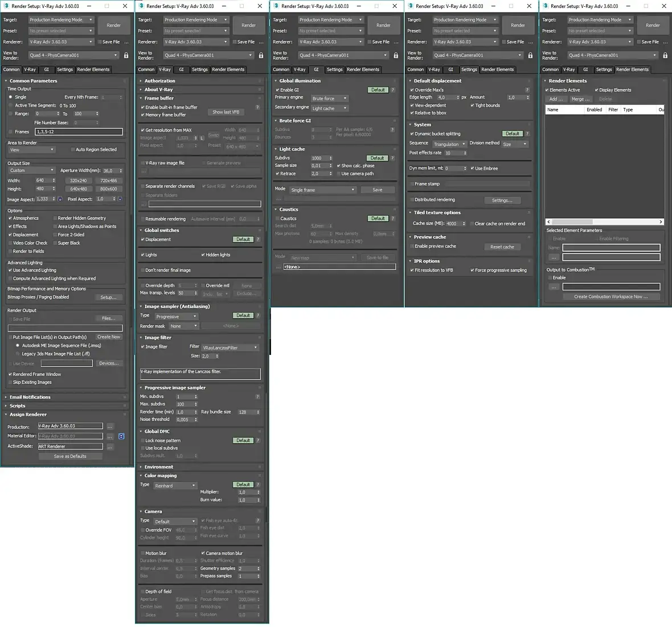Open the Primary engine Brute force dropdown
The height and width of the screenshot is (627, 672).
[330, 99]
